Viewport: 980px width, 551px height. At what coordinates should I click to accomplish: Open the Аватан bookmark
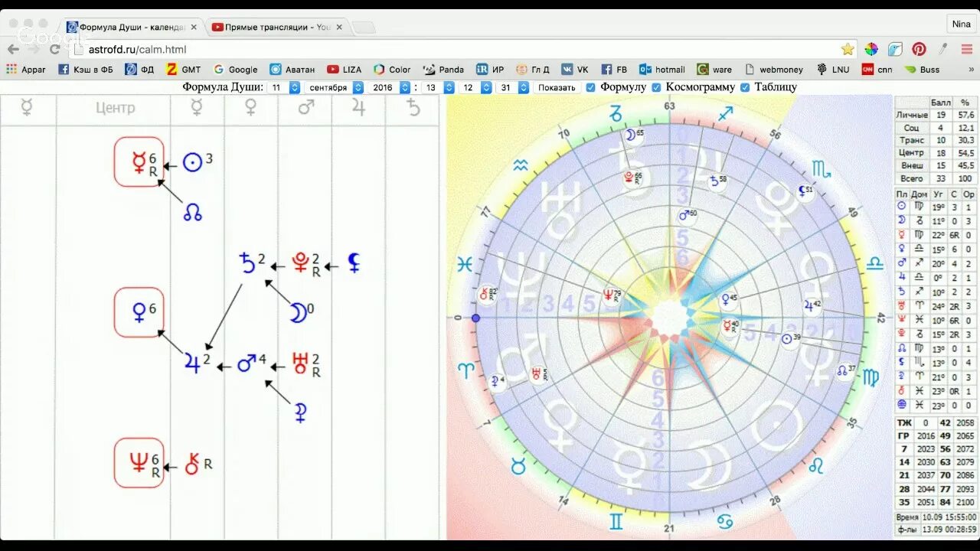click(292, 69)
